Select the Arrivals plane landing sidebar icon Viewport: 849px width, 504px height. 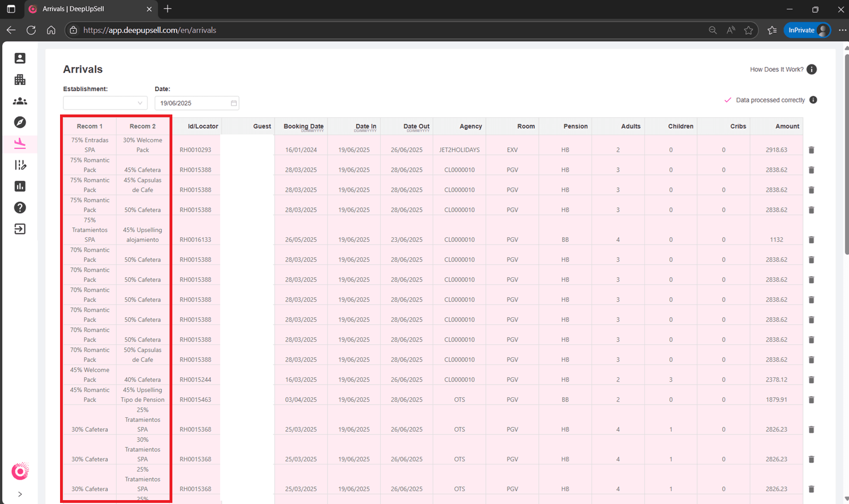click(20, 143)
